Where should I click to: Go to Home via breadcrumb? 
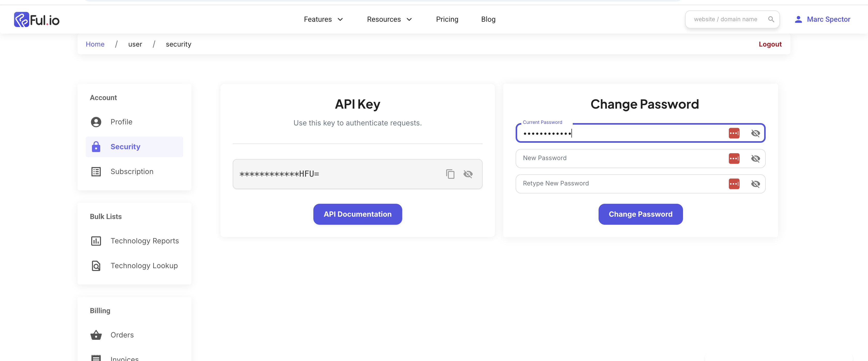click(95, 44)
